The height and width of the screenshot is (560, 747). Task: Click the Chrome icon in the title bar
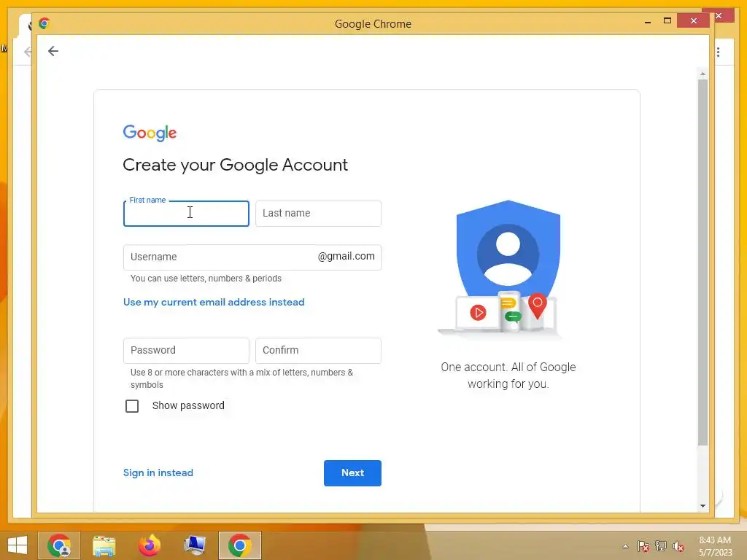44,23
